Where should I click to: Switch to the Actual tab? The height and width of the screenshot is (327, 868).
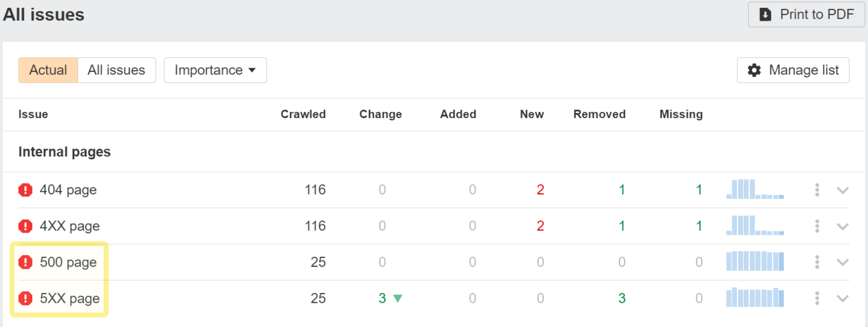click(48, 70)
